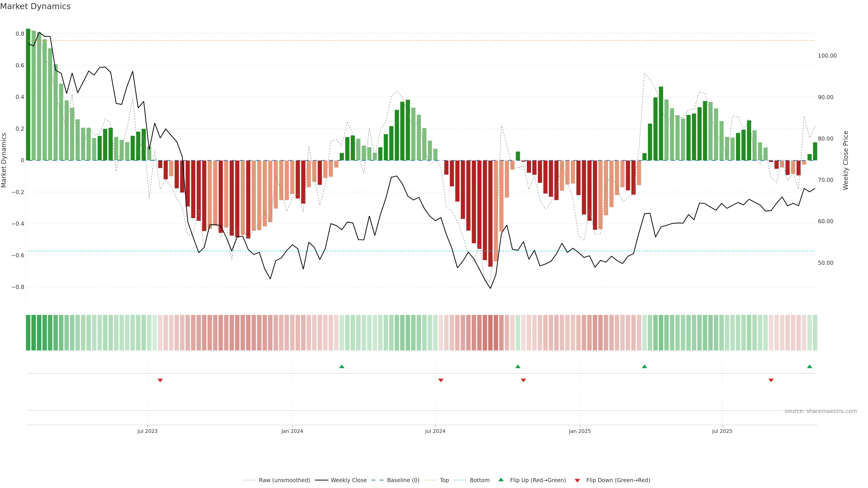The width and height of the screenshot is (868, 488).
Task: Toggle the Raw (unsmoothed) legend entry
Action: click(284, 480)
